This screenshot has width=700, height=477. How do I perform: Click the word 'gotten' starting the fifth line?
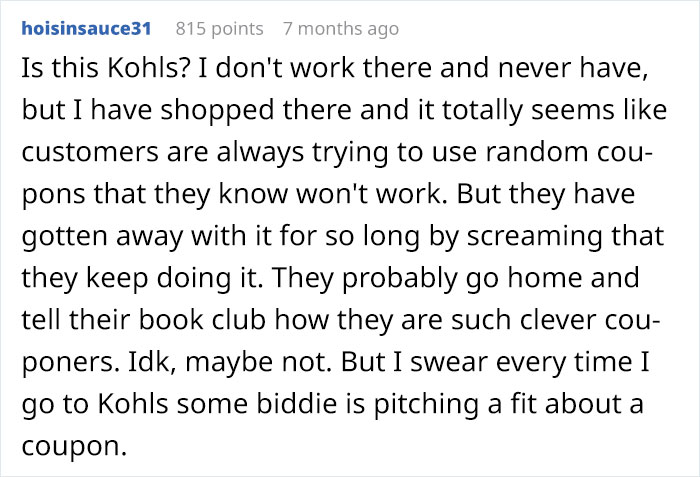click(x=65, y=236)
